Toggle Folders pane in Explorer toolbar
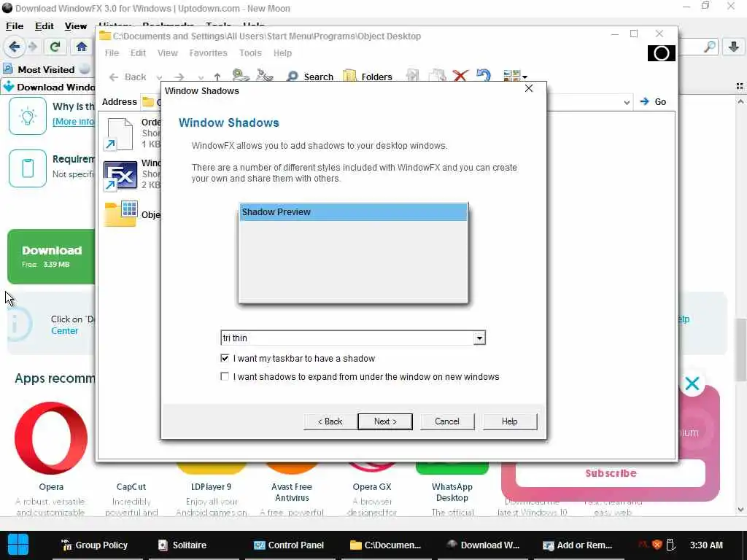The width and height of the screenshot is (747, 560). (368, 77)
